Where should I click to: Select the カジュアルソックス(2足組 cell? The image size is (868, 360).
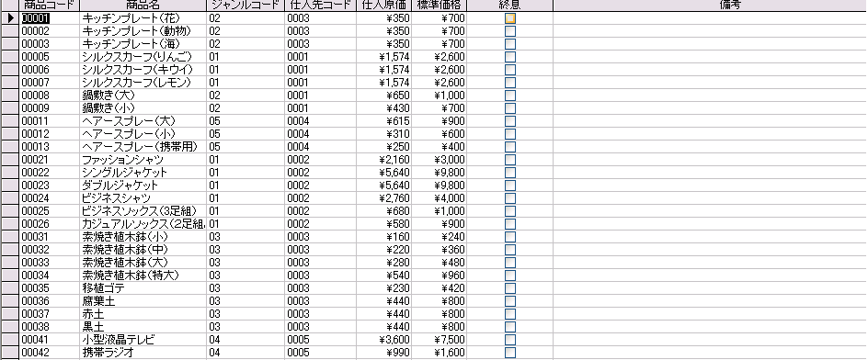pyautogui.click(x=143, y=223)
